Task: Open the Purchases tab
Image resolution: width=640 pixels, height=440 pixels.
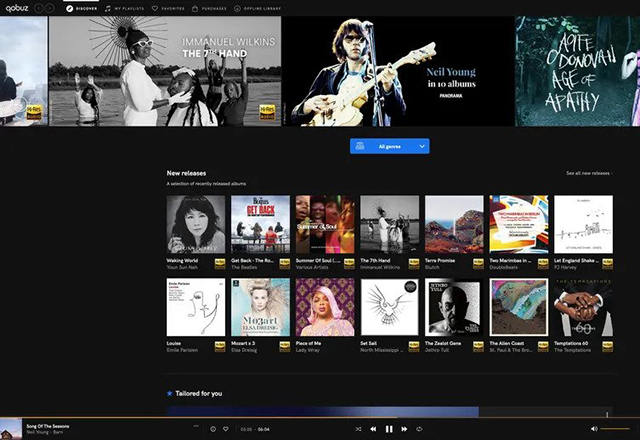Action: tap(209, 9)
